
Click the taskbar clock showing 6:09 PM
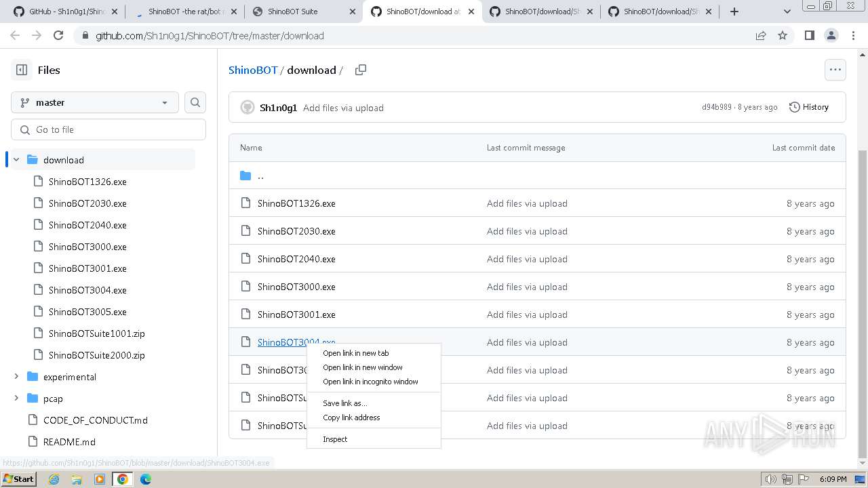pyautogui.click(x=833, y=479)
